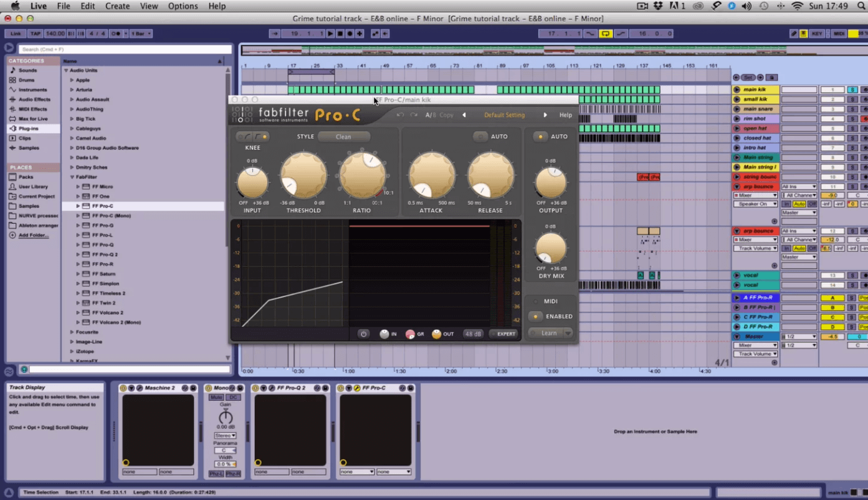This screenshot has height=500, width=868.
Task: Toggle the arrangement loop switch
Action: tap(606, 34)
